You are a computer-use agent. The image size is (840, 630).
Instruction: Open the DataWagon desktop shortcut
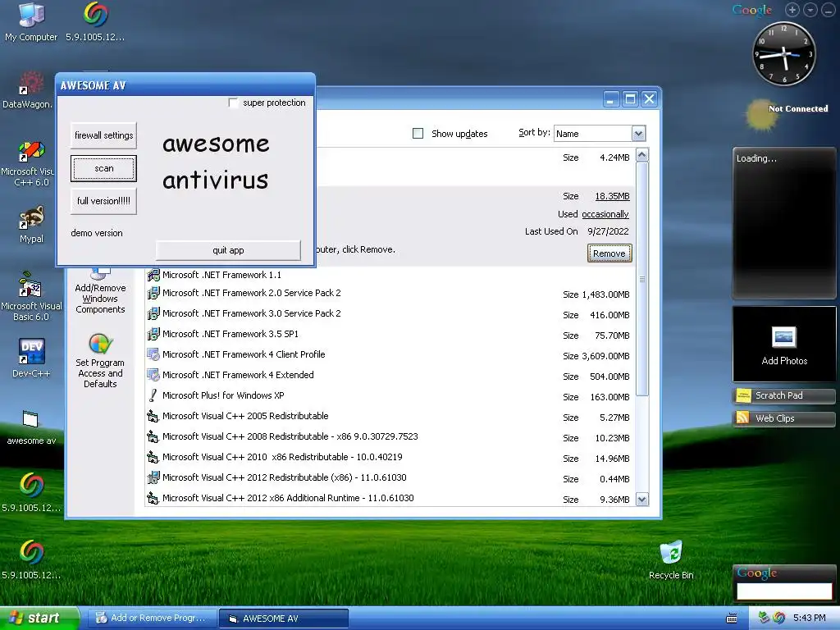coord(27,89)
